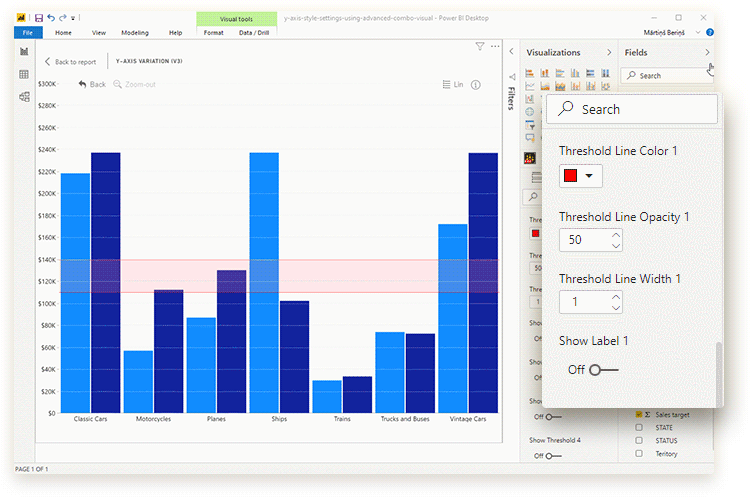Increase Threshold Line Opacity 1 value
The image size is (750, 500).
(616, 234)
